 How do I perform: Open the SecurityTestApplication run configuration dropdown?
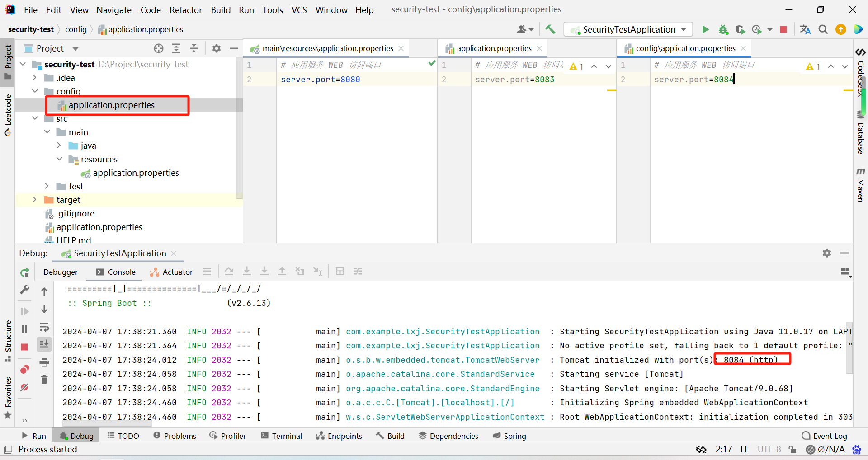[629, 29]
